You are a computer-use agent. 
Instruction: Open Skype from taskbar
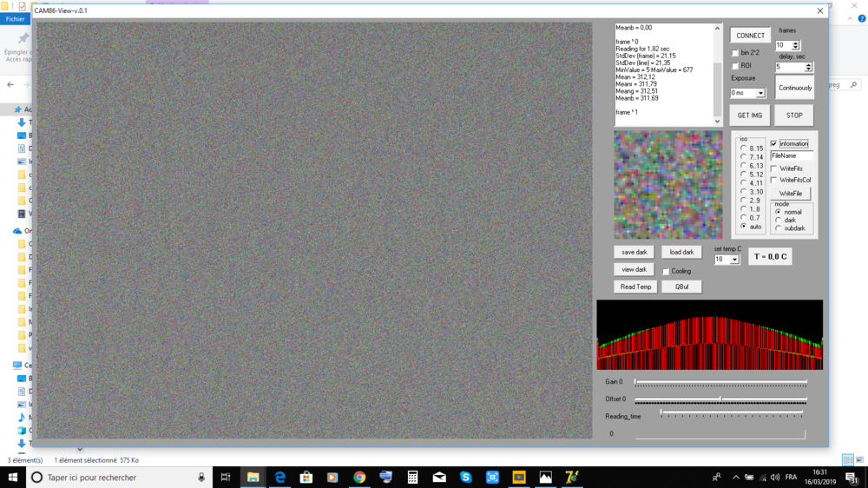(x=465, y=477)
